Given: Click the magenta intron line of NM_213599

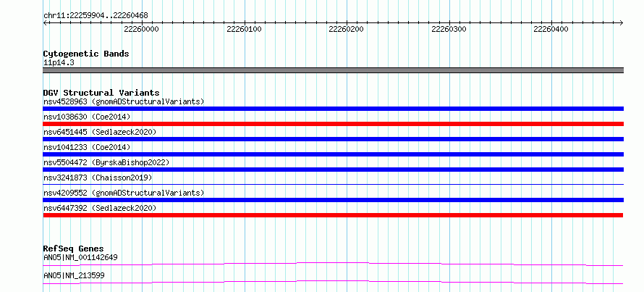Looking at the screenshot, I should (x=334, y=280).
